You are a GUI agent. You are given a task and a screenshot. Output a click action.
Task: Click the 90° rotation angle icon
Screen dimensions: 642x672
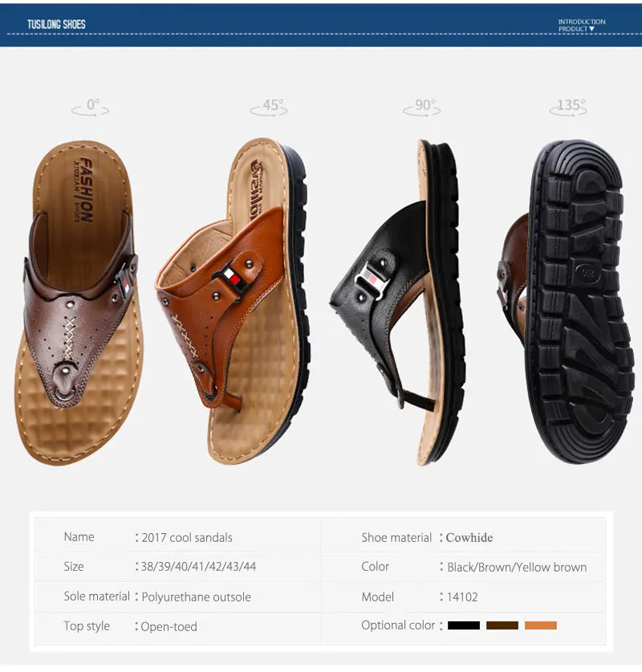[422, 107]
